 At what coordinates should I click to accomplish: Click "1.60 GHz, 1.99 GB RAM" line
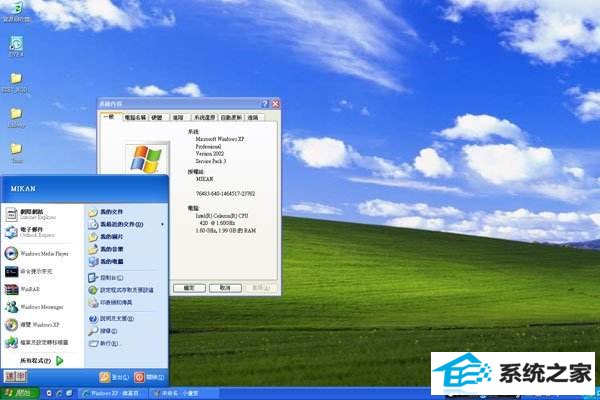pos(226,231)
